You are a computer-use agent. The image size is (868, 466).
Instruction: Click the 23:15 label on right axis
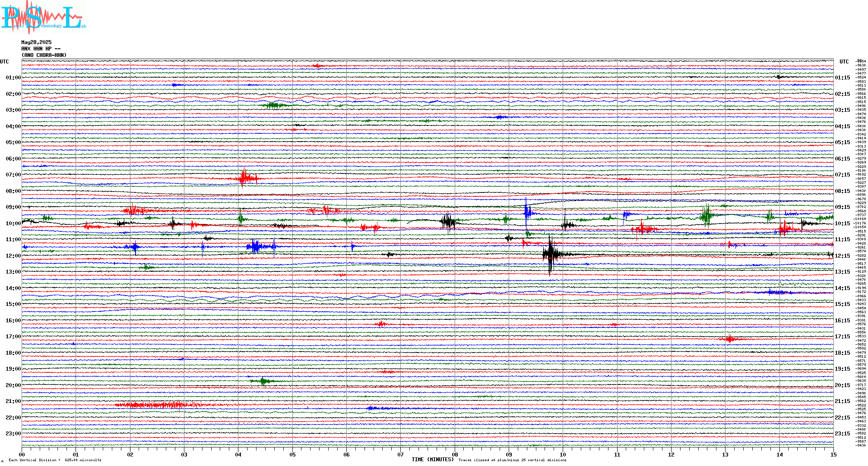[842, 434]
